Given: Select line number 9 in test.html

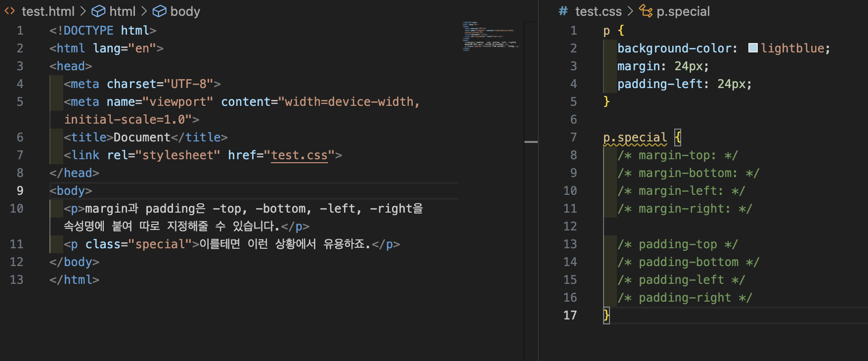Looking at the screenshot, I should [x=20, y=191].
